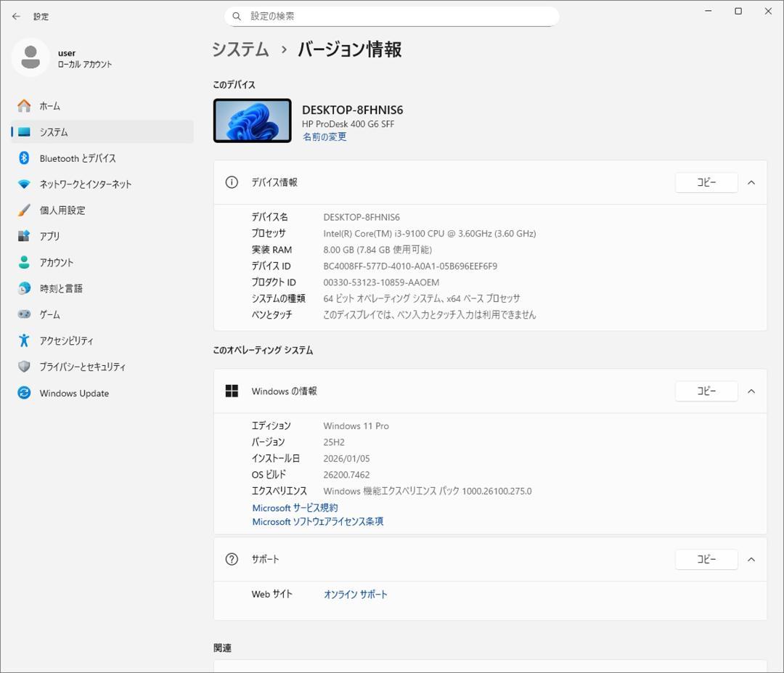Image resolution: width=784 pixels, height=673 pixels.
Task: Collapse the サポート section chevron
Action: coord(751,559)
